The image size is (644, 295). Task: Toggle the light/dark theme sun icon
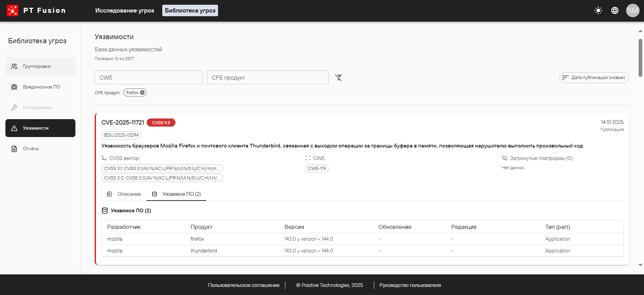pos(598,10)
